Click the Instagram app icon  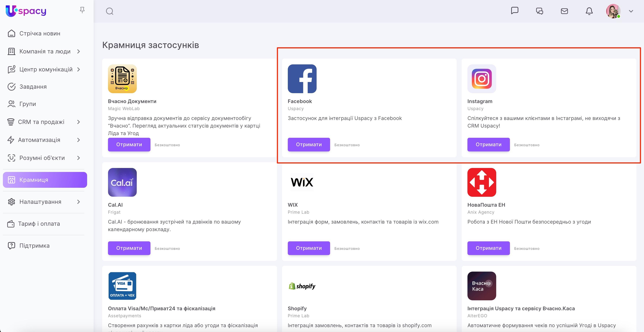(x=481, y=79)
